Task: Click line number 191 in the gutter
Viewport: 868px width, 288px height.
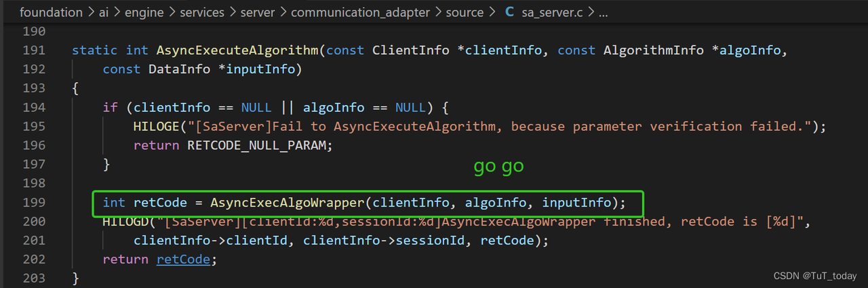Action: pyautogui.click(x=33, y=50)
